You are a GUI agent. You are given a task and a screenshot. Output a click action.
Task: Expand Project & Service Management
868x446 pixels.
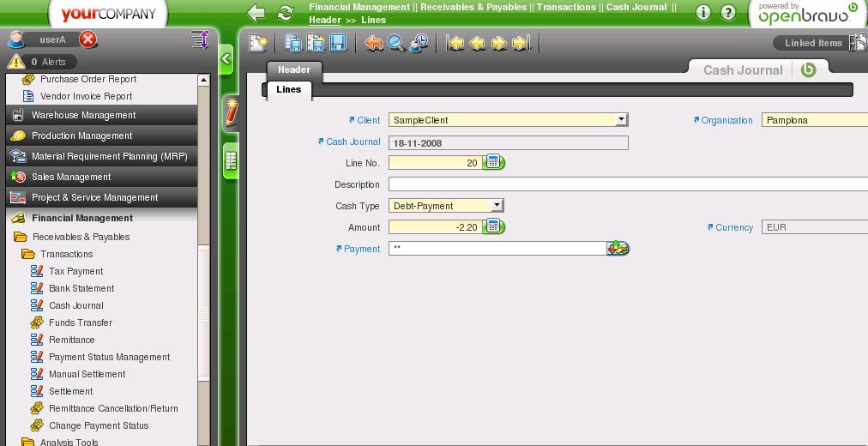(102, 197)
